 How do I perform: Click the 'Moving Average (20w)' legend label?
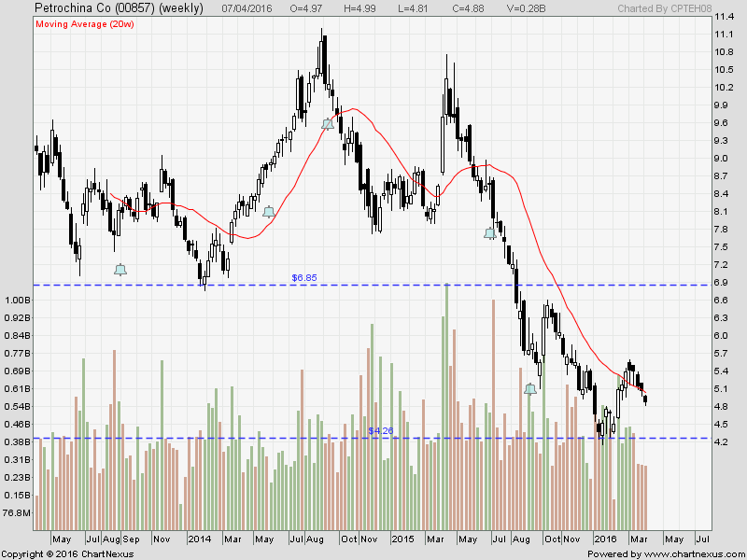coord(85,24)
